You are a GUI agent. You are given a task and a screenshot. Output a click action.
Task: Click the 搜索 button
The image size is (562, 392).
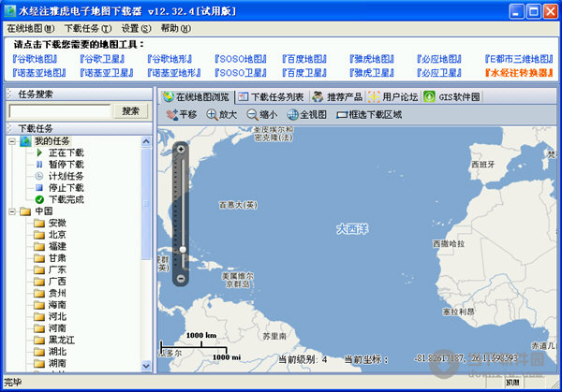click(130, 111)
